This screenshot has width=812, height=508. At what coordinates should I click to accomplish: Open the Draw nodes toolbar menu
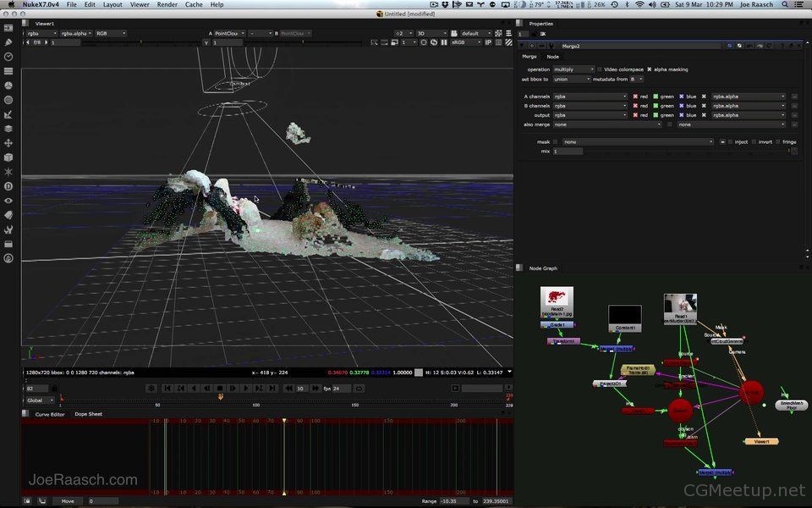point(8,41)
